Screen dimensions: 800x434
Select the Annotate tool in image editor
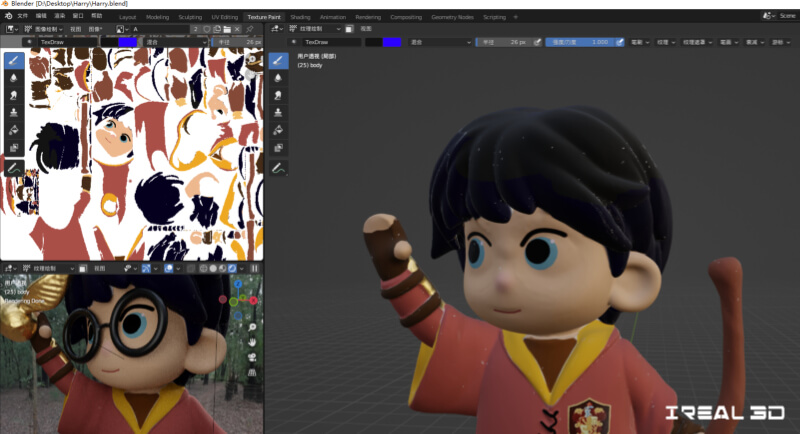pos(14,168)
